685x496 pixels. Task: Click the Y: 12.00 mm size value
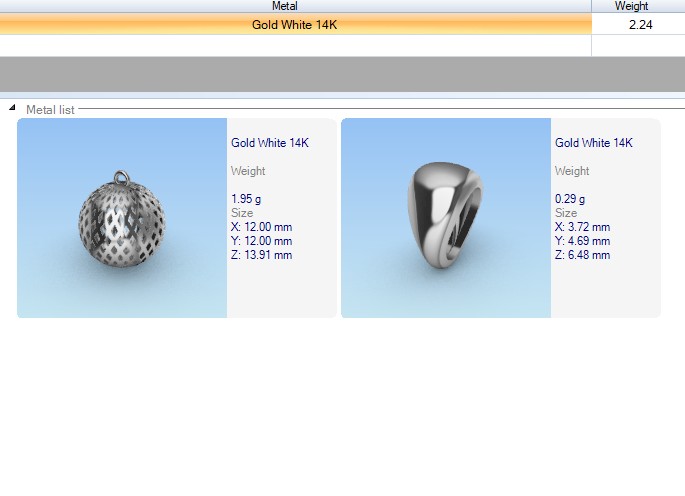[261, 241]
